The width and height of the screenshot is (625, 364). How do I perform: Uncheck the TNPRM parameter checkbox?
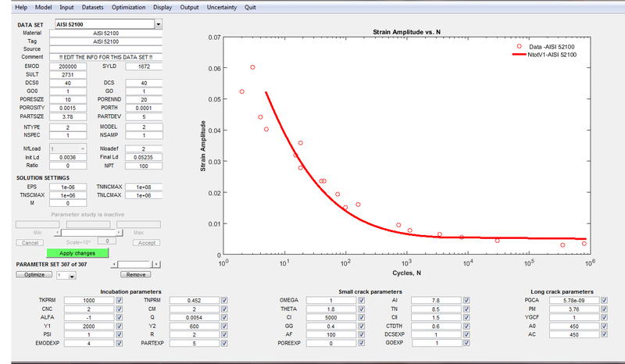pyautogui.click(x=224, y=300)
